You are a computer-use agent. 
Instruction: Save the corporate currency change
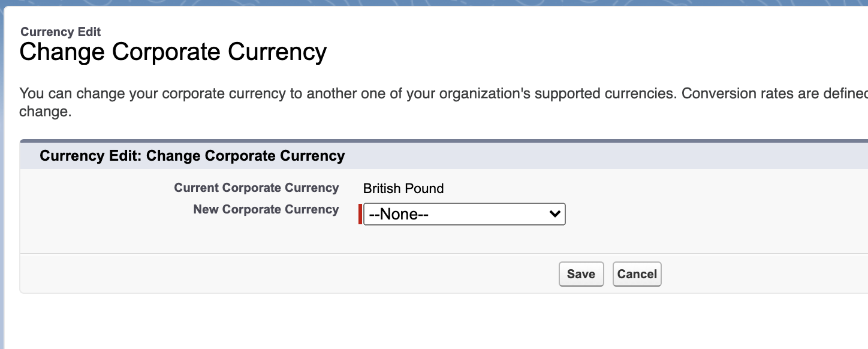[581, 274]
